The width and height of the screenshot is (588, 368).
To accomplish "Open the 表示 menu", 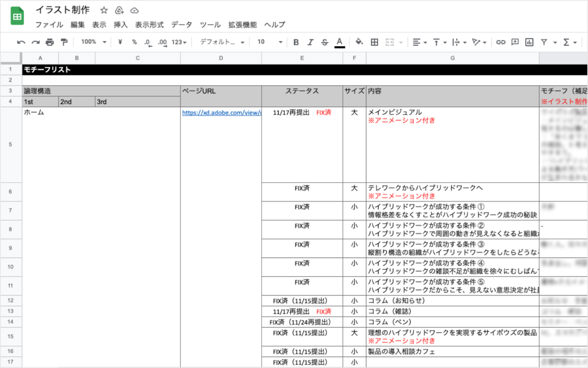I will (99, 25).
